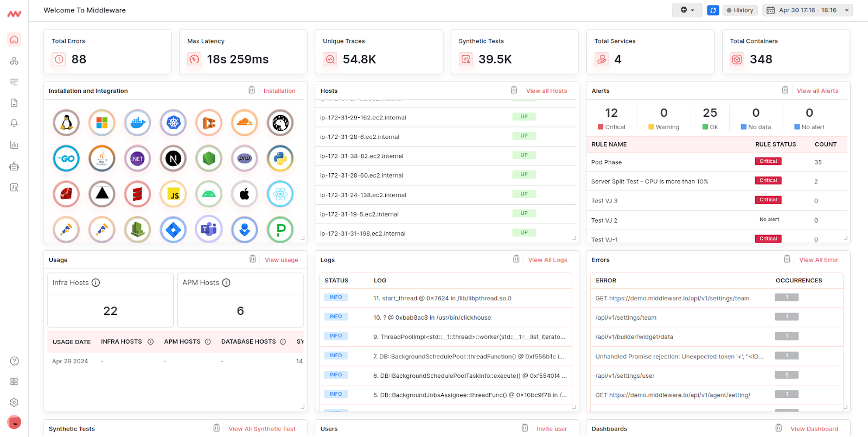Select the Scala integration icon
Viewport: 868px width, 437px height.
pyautogui.click(x=137, y=194)
